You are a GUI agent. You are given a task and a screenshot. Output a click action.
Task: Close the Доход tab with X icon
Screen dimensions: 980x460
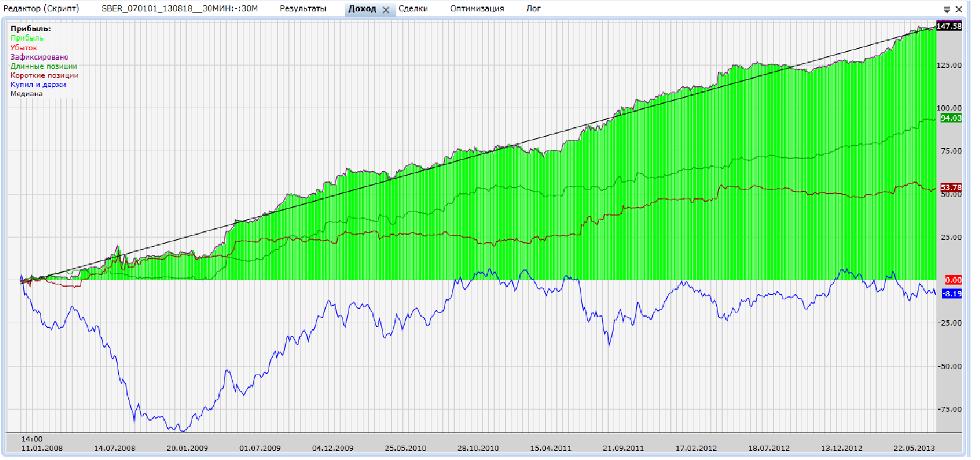coord(386,10)
